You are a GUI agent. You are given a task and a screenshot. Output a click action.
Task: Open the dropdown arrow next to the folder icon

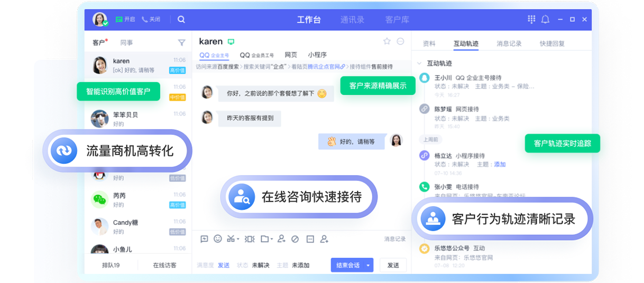(272, 240)
